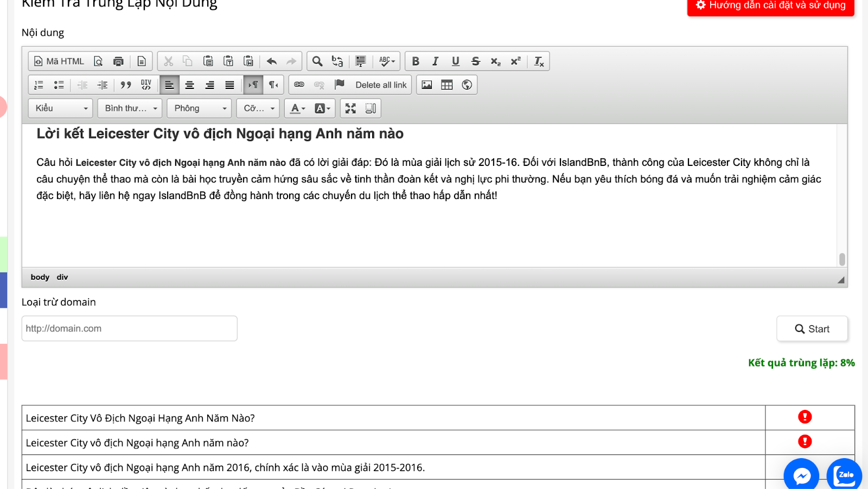This screenshot has width=868, height=489.
Task: Click the Paste as plain text icon
Action: 228,61
